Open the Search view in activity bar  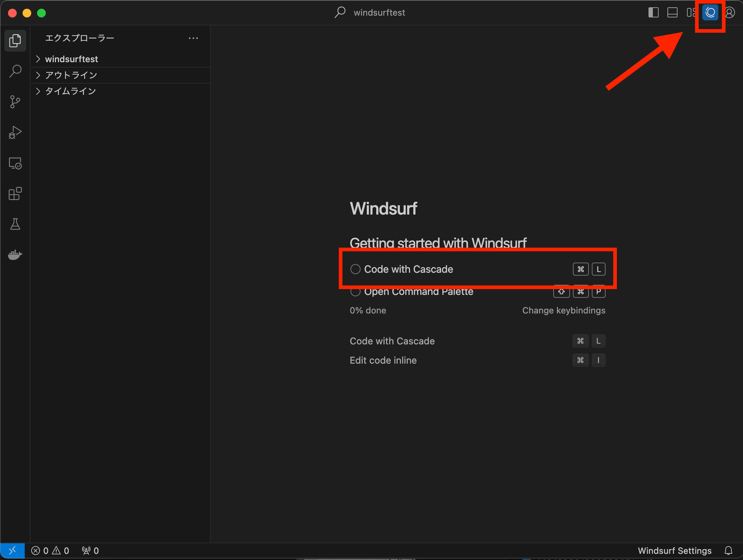15,71
